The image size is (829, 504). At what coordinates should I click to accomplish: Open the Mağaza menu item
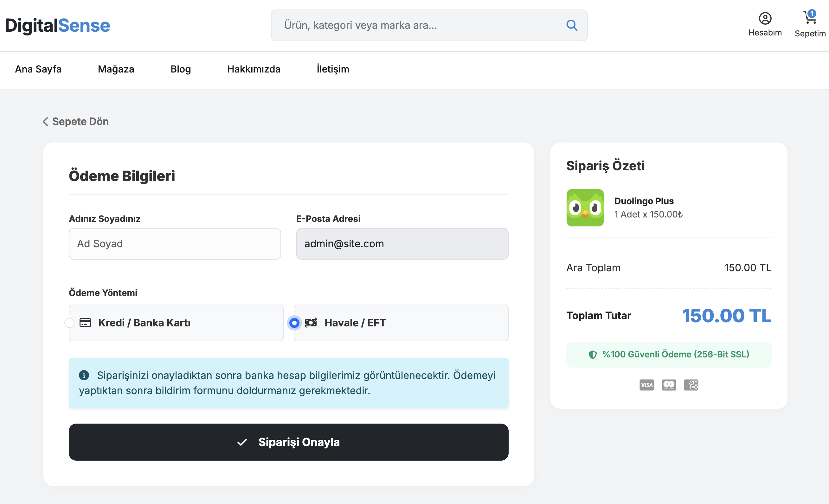pyautogui.click(x=116, y=69)
